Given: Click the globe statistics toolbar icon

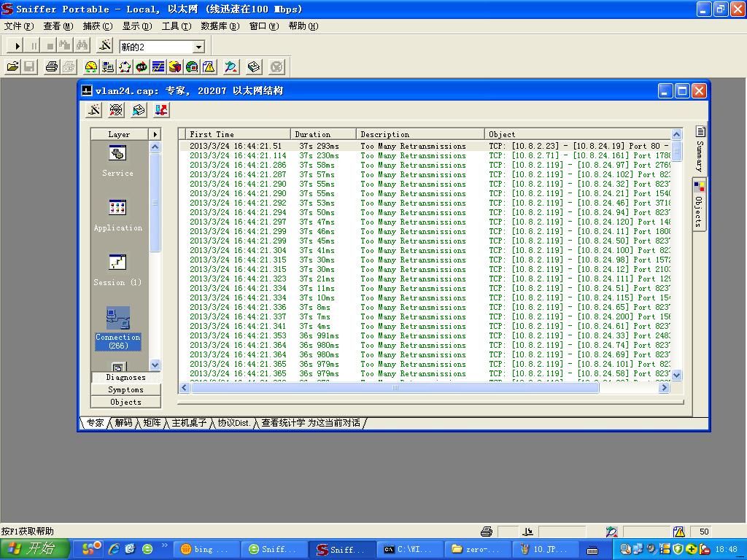Looking at the screenshot, I should point(193,66).
